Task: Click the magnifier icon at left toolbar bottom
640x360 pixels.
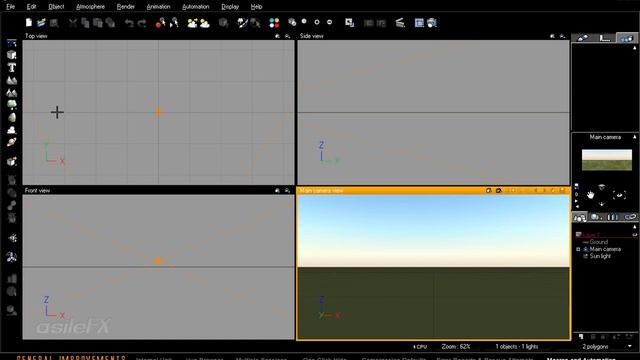Action: pyautogui.click(x=12, y=310)
